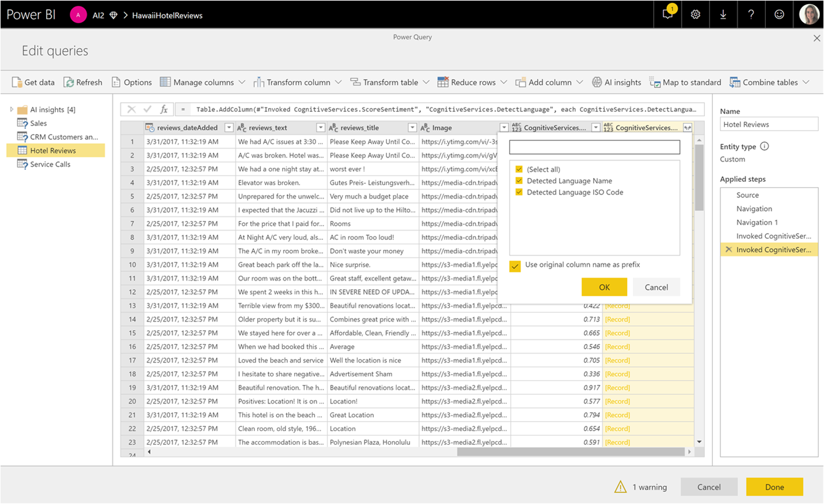Click the AI2 workspace avatar icon
The height and width of the screenshot is (504, 824).
coord(78,15)
